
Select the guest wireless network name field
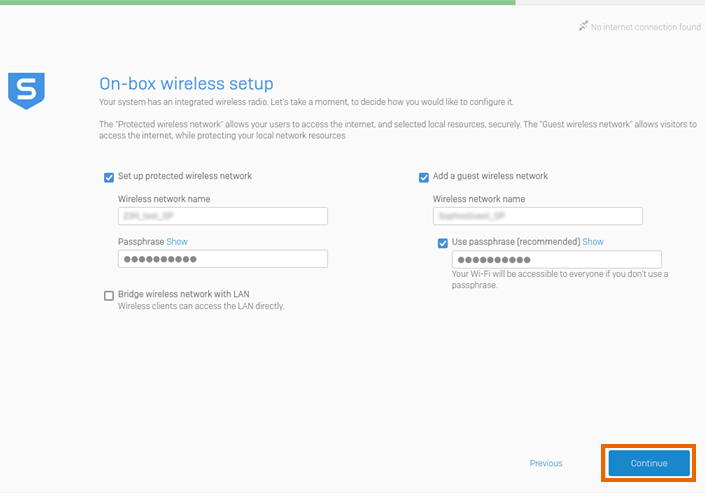[537, 216]
